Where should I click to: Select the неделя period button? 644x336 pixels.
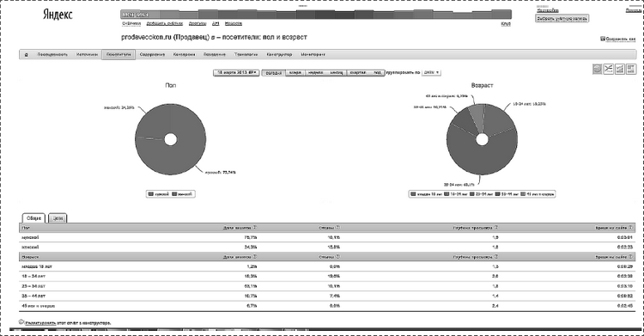tap(315, 72)
